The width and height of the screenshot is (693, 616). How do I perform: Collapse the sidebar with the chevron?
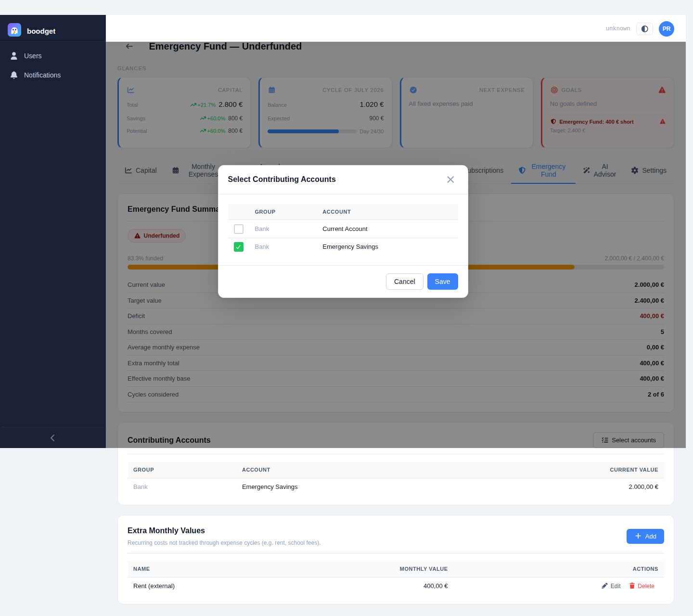pos(53,438)
